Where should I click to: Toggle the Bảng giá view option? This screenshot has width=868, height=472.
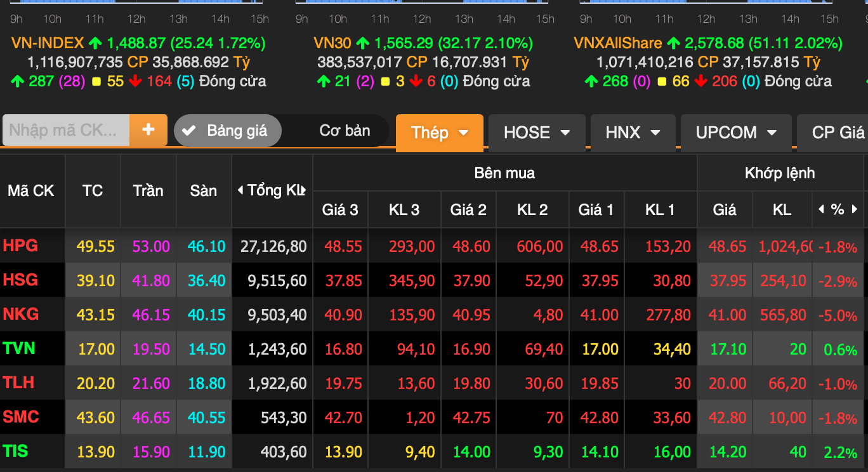[x=227, y=131]
